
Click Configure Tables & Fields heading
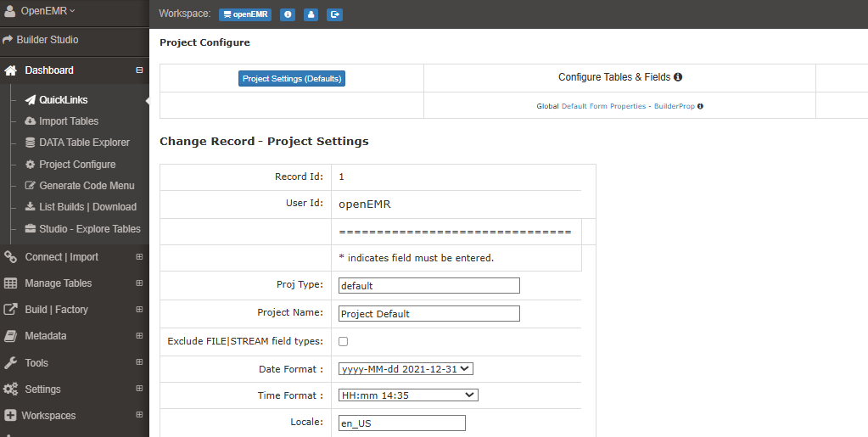tap(614, 77)
